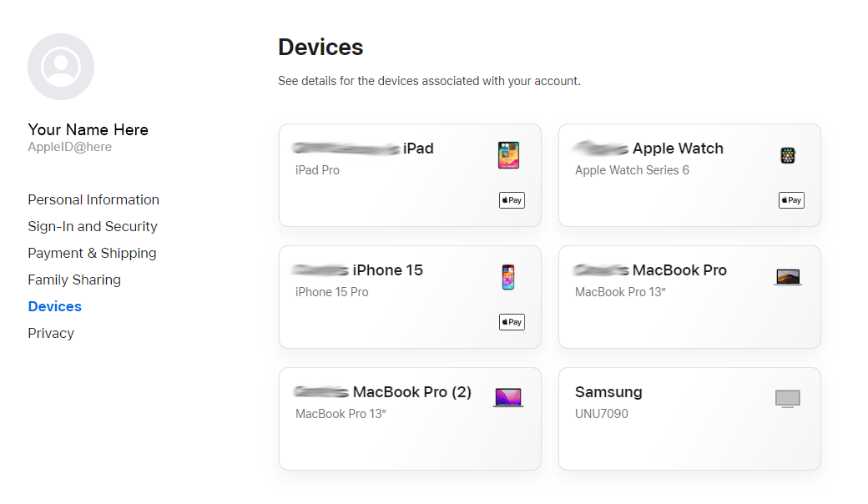868x504 pixels.
Task: Click the profile avatar icon
Action: (61, 67)
